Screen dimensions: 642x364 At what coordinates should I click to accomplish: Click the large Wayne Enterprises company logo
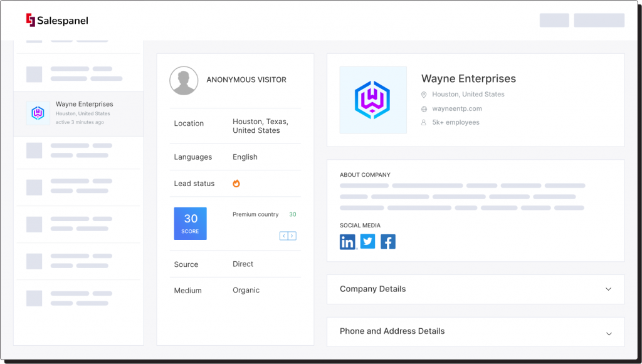point(373,100)
